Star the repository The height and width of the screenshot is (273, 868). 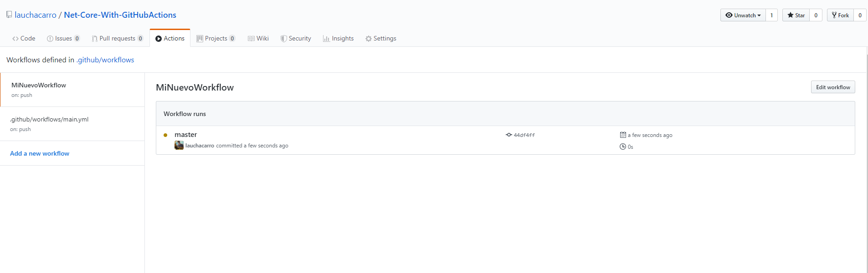[x=796, y=15]
